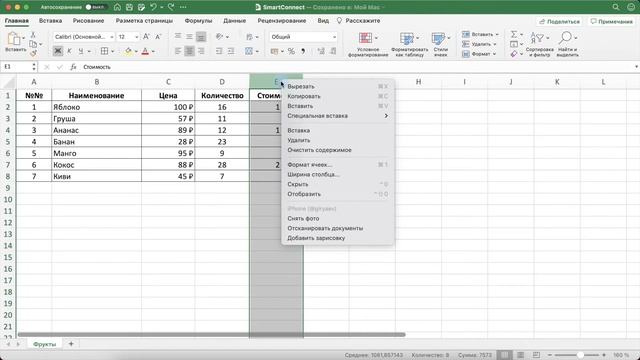Choose Копировать in the context menu

pyautogui.click(x=304, y=96)
